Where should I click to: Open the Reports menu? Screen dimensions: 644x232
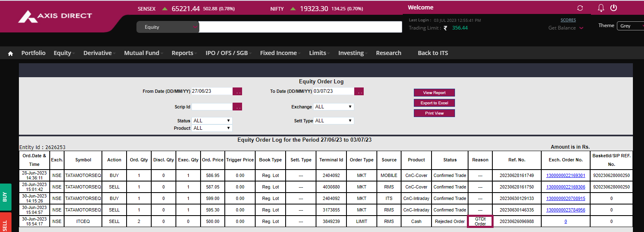(182, 53)
